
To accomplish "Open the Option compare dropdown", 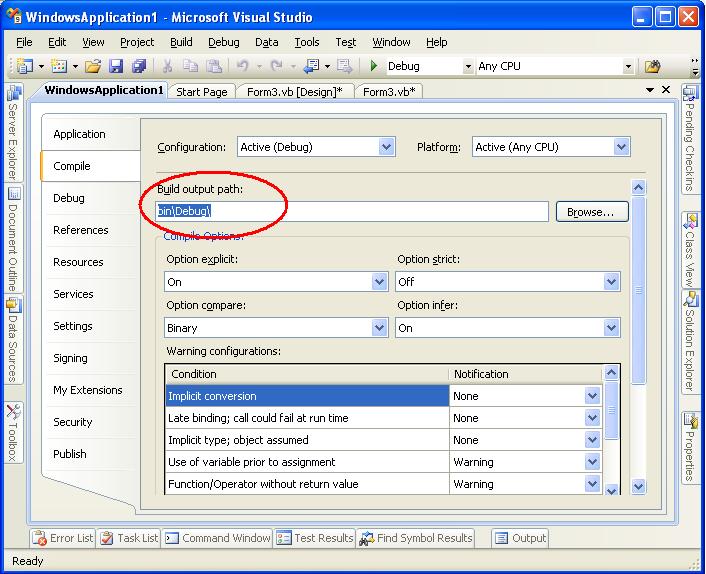I will pos(379,328).
